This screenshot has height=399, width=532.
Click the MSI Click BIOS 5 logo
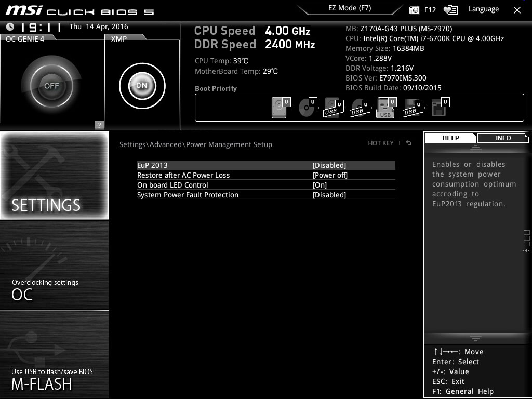pos(80,10)
